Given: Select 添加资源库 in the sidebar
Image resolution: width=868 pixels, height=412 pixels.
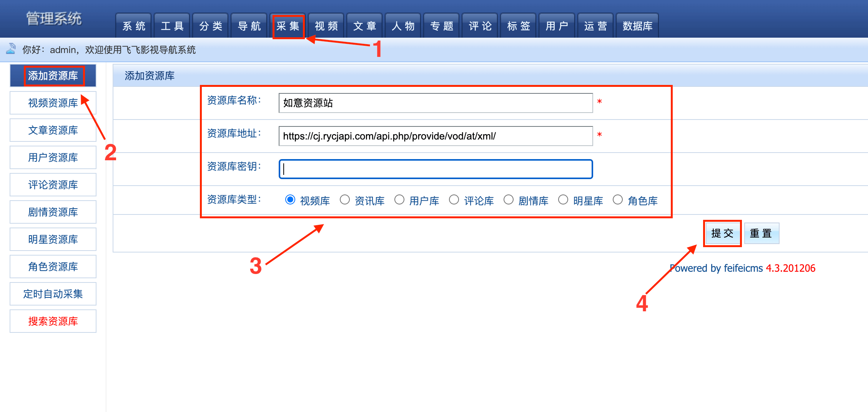Looking at the screenshot, I should (53, 76).
